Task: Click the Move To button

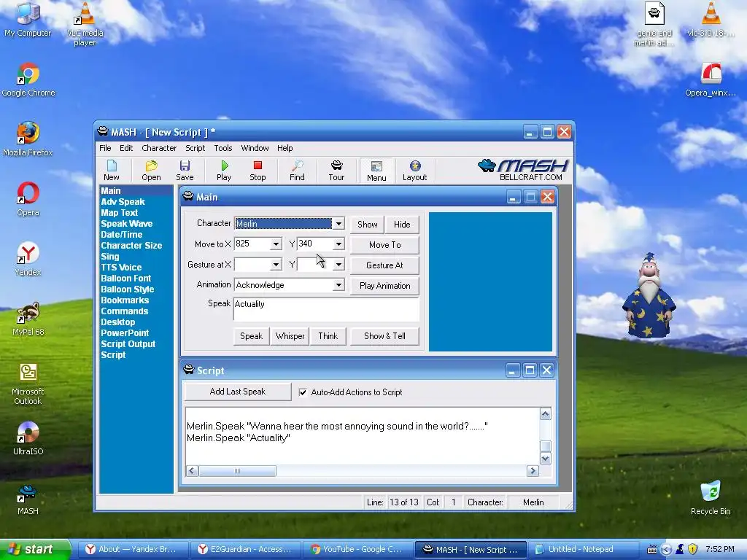Action: coord(385,245)
